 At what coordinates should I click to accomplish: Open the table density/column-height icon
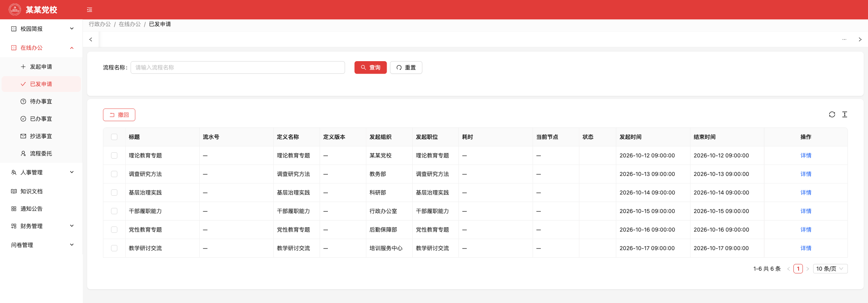[845, 114]
